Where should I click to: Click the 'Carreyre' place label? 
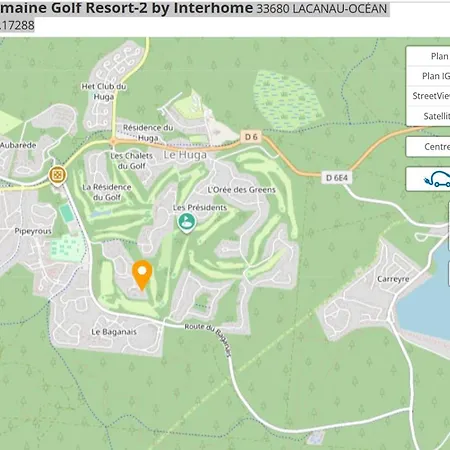[x=393, y=279]
